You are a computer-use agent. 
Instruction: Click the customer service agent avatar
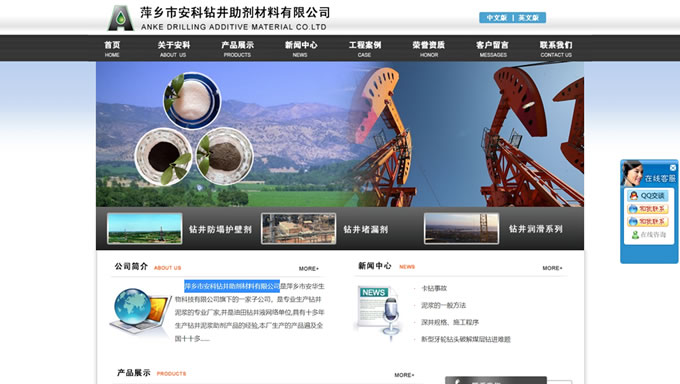pyautogui.click(x=632, y=174)
